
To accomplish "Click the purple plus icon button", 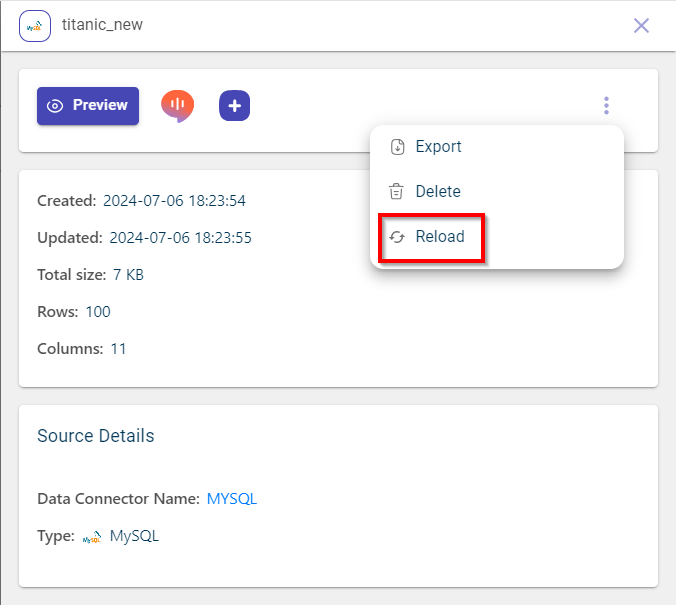I will 234,105.
